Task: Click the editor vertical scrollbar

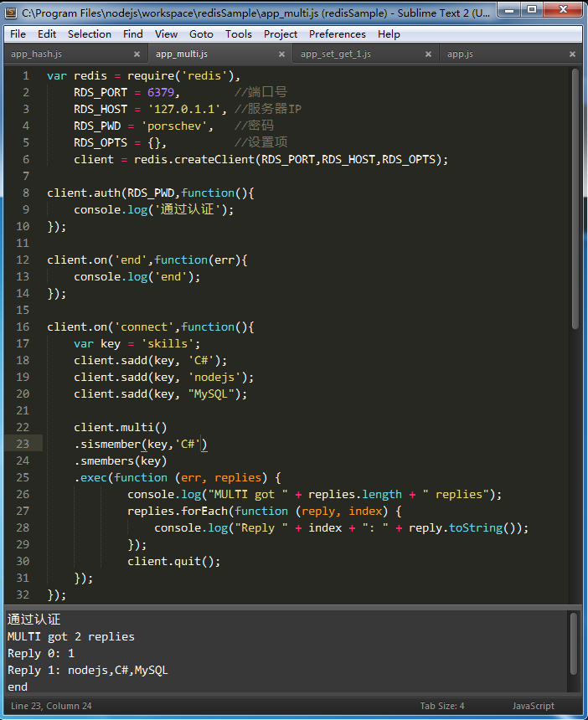Action: coord(575,201)
